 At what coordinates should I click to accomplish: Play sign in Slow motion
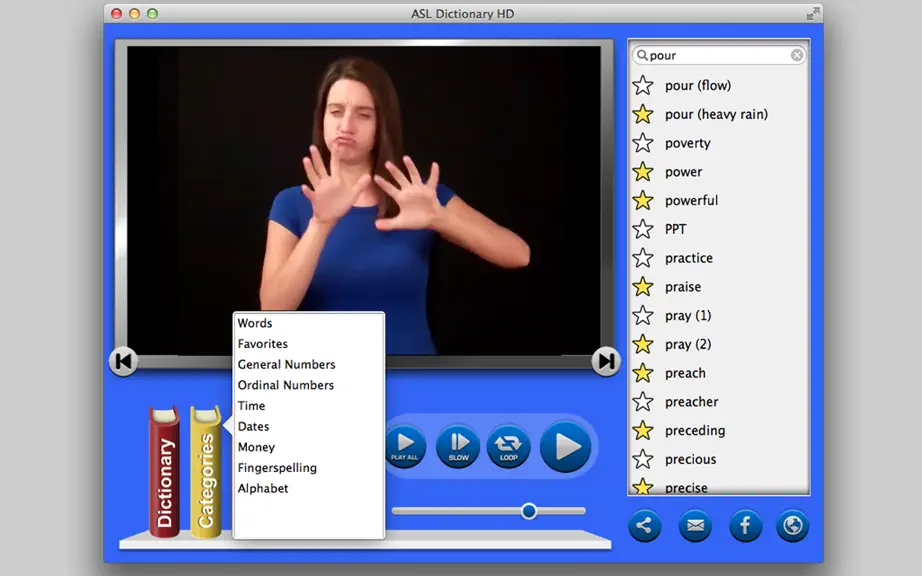pyautogui.click(x=458, y=446)
